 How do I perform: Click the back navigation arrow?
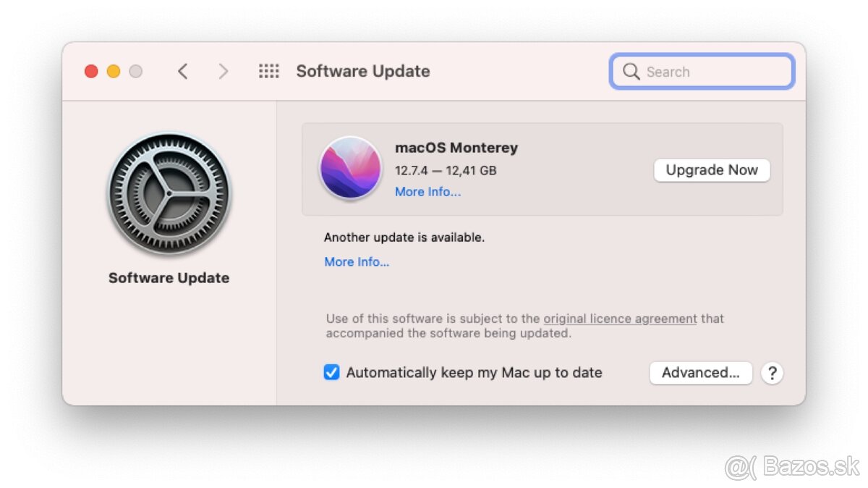183,71
